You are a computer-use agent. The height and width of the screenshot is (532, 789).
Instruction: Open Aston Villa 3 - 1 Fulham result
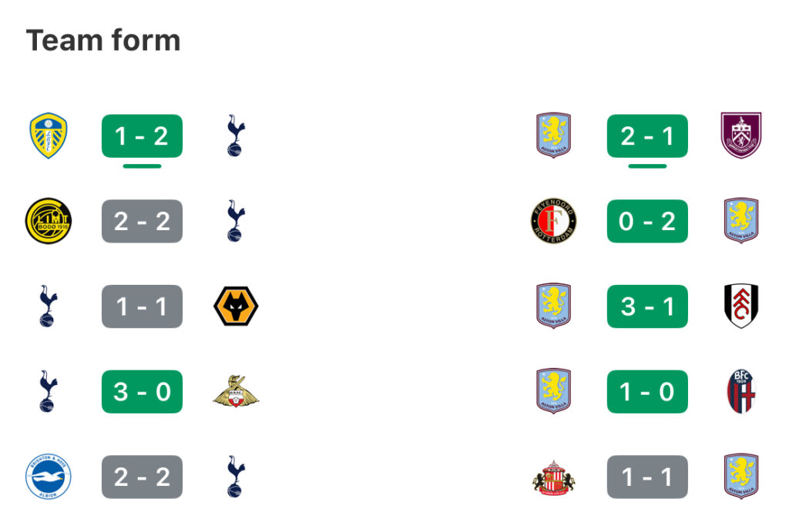click(x=647, y=306)
